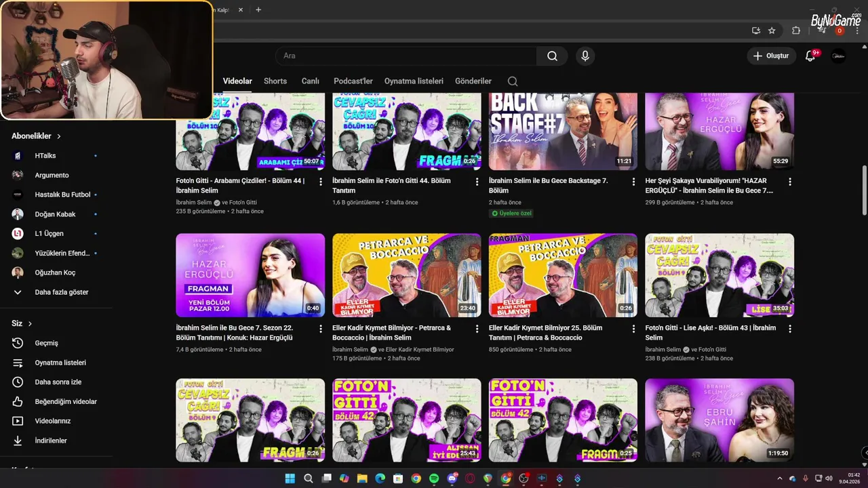The image size is (868, 488).
Task: Open a new browser tab with plus
Action: point(258,9)
